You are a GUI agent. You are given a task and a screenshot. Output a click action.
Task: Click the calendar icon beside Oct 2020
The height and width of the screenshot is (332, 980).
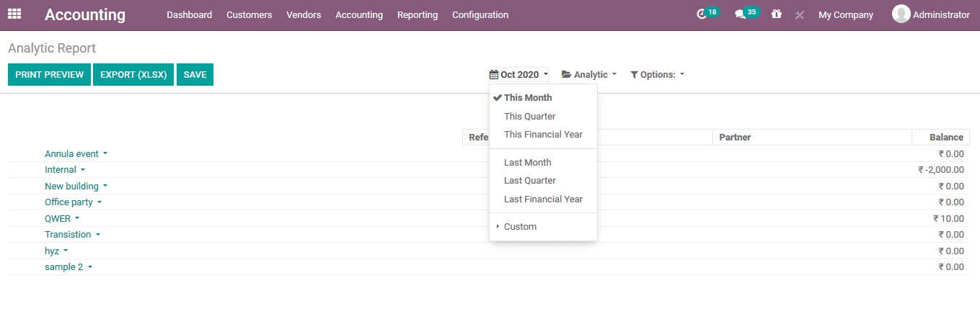click(494, 75)
